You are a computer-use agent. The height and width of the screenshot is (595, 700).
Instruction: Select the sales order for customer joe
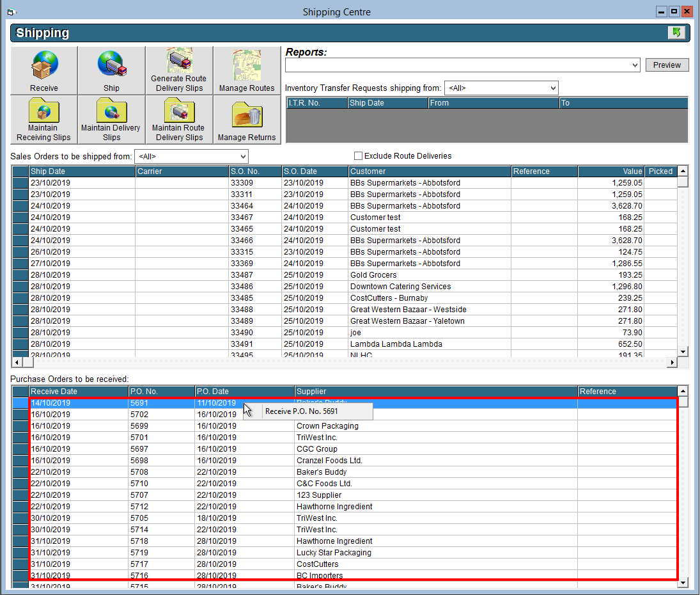click(x=345, y=333)
